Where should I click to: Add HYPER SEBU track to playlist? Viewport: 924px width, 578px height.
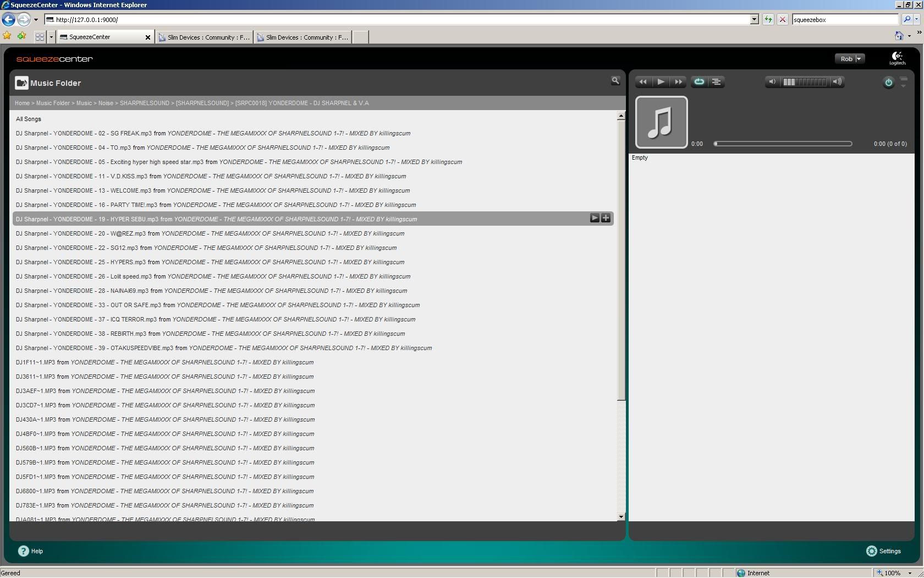(606, 218)
